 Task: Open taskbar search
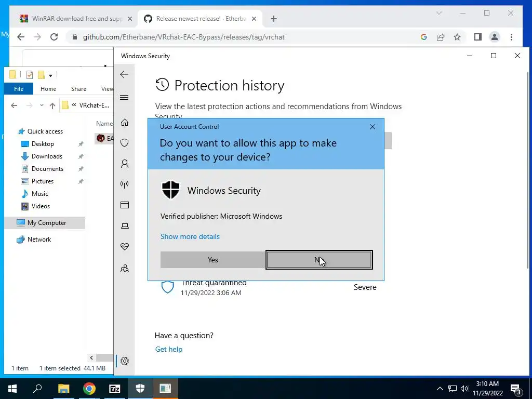click(x=37, y=389)
